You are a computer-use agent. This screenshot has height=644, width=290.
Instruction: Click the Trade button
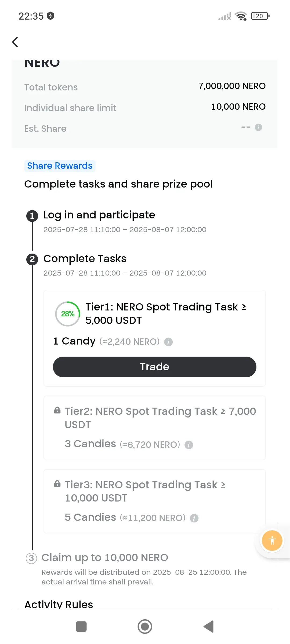click(x=155, y=367)
